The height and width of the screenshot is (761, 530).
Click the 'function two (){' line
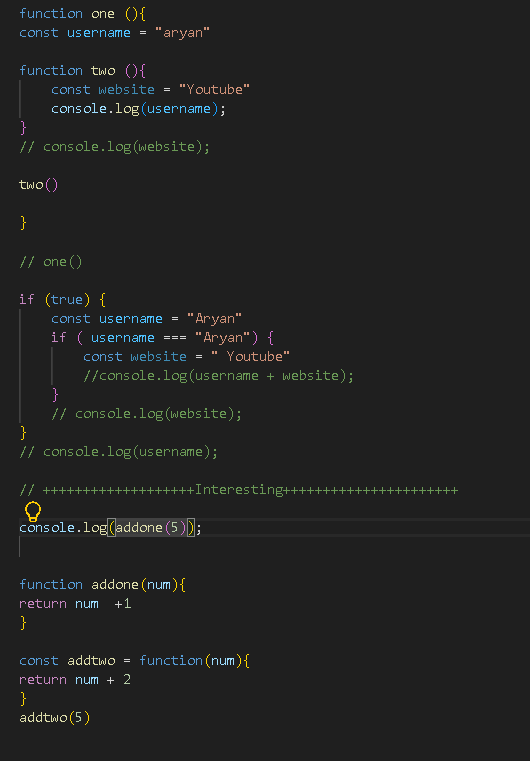pos(83,71)
